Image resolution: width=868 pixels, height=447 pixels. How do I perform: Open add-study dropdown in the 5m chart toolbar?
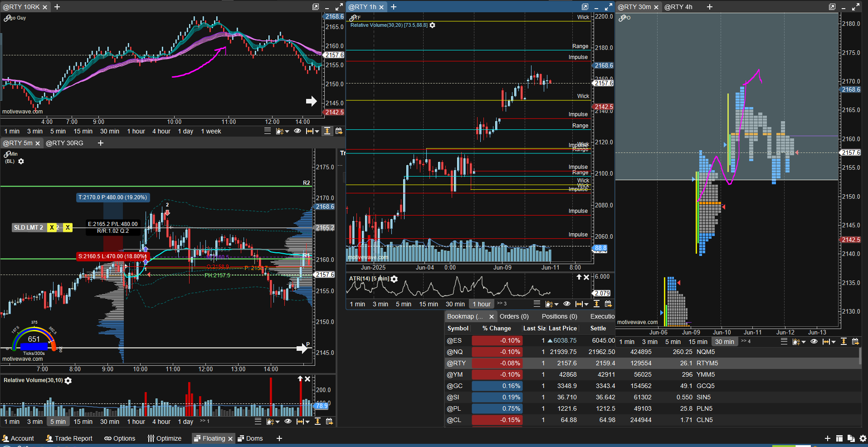273,422
